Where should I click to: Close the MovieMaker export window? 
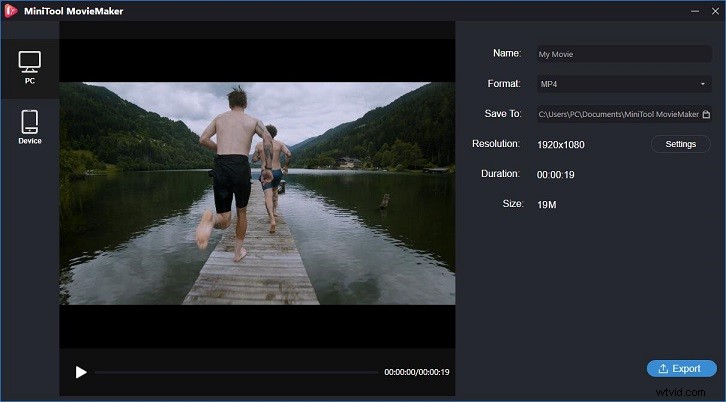[715, 11]
